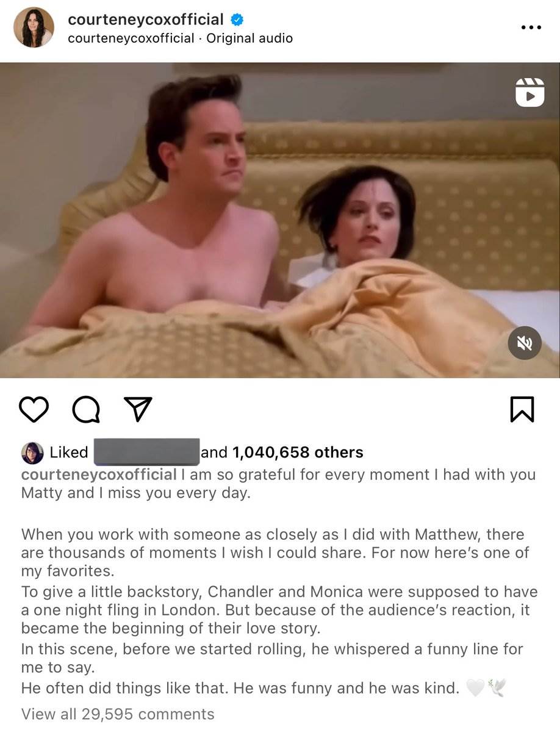Open the 1,040,658 others likes list

(298, 452)
